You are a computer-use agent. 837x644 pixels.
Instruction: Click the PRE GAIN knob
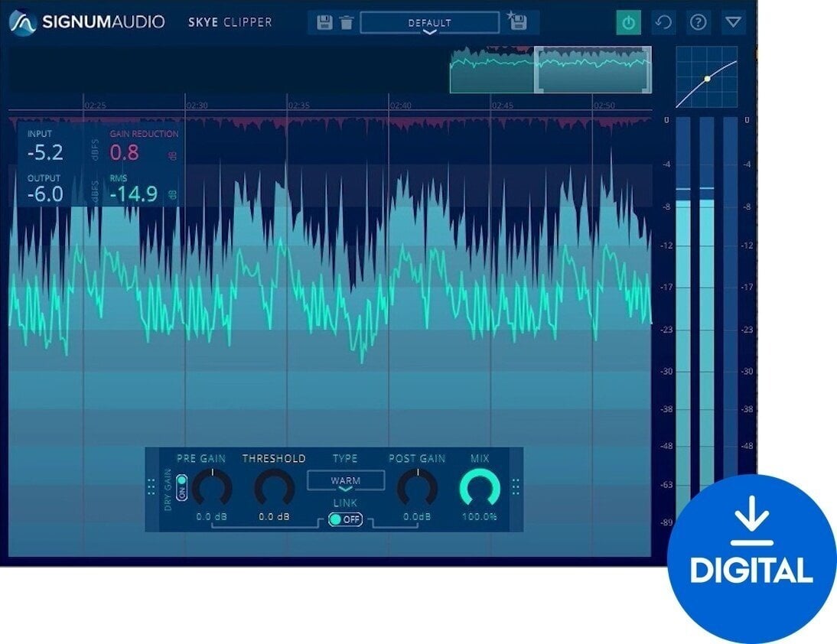point(212,488)
